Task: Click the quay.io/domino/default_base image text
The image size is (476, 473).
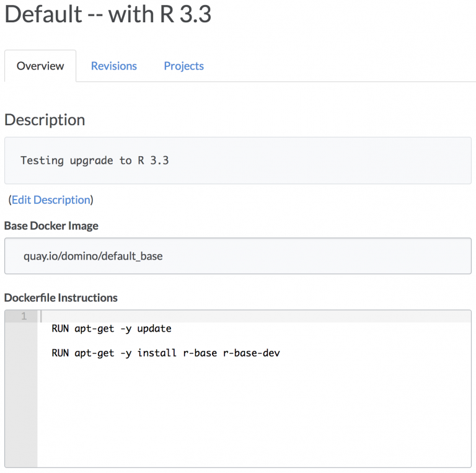Action: point(93,255)
